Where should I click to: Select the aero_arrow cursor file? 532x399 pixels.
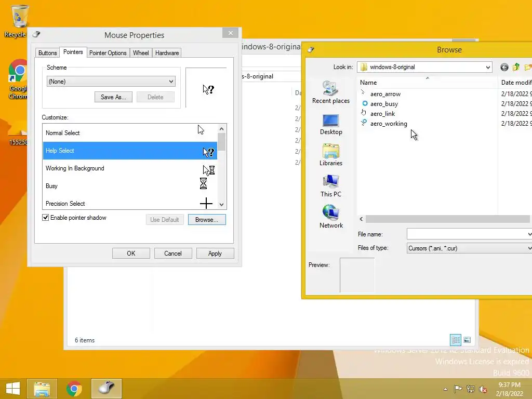click(x=385, y=94)
